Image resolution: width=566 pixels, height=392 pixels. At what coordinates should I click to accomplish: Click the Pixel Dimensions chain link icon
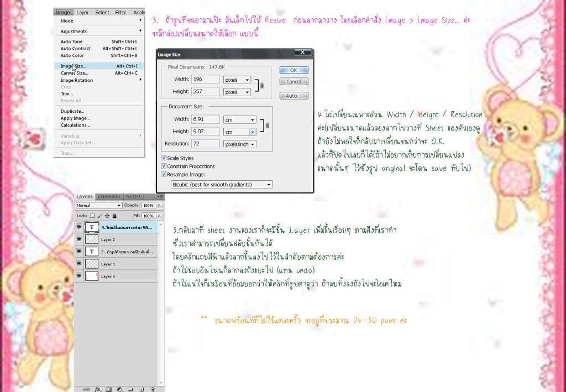(x=262, y=86)
